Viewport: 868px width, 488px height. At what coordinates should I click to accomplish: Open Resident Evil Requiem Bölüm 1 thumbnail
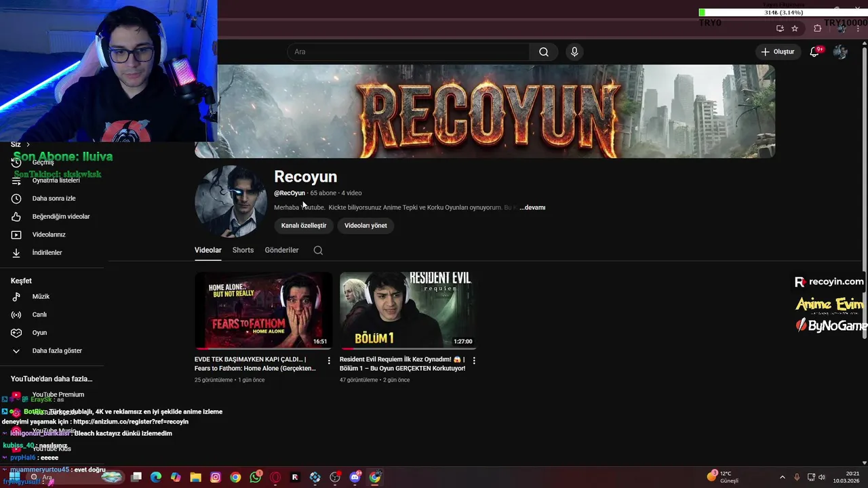click(408, 310)
